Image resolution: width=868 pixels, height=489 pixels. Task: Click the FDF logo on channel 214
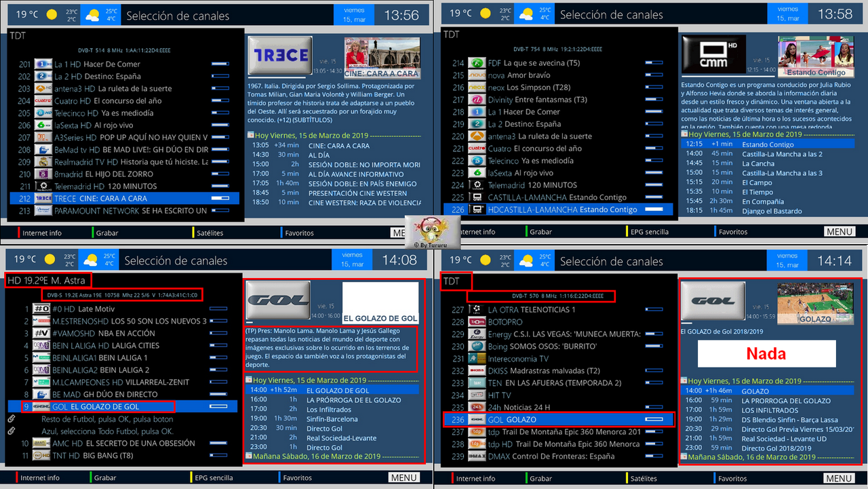477,63
